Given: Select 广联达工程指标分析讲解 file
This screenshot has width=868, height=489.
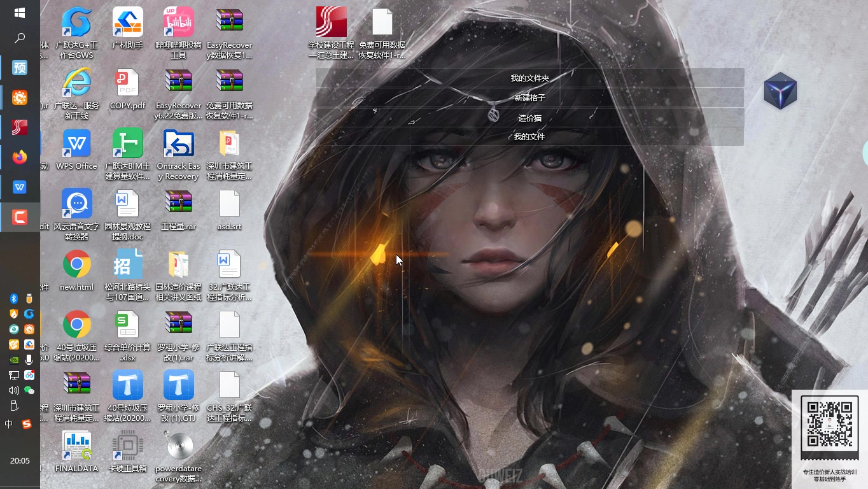Looking at the screenshot, I should coord(230,336).
